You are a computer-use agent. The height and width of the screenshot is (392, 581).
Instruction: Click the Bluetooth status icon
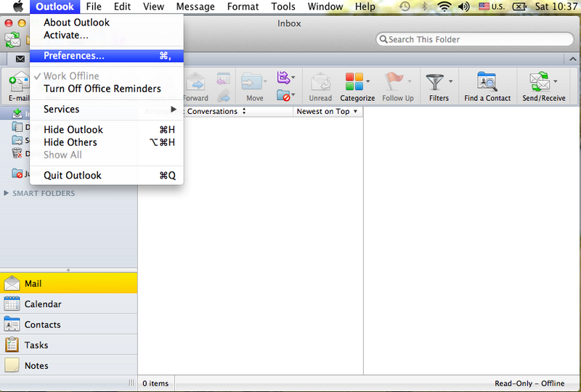point(425,7)
